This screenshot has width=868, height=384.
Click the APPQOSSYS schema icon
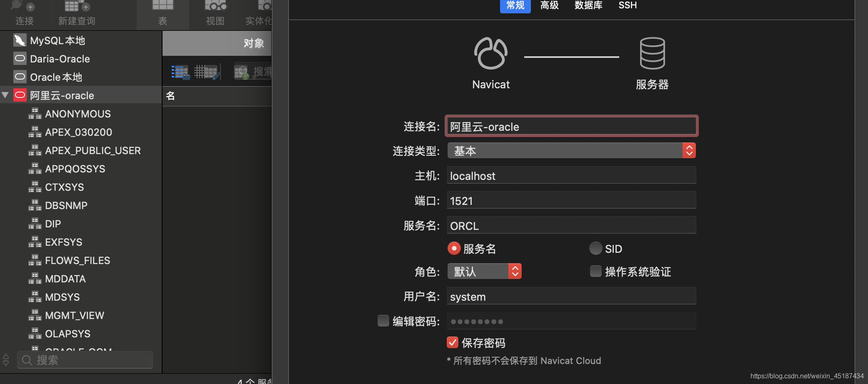click(35, 169)
